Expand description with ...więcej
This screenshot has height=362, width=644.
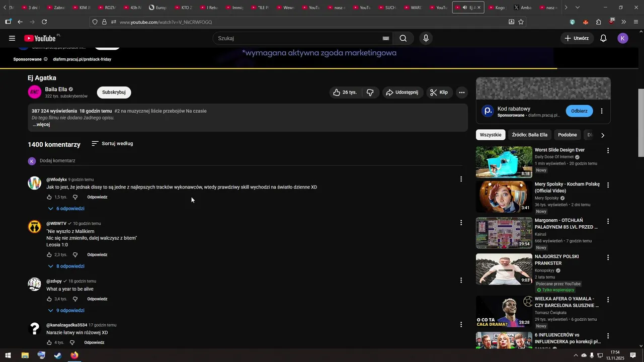(41, 125)
